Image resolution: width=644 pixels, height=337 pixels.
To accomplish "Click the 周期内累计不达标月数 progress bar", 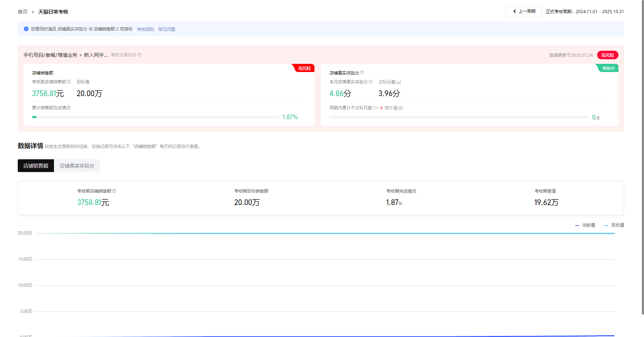I will [459, 117].
